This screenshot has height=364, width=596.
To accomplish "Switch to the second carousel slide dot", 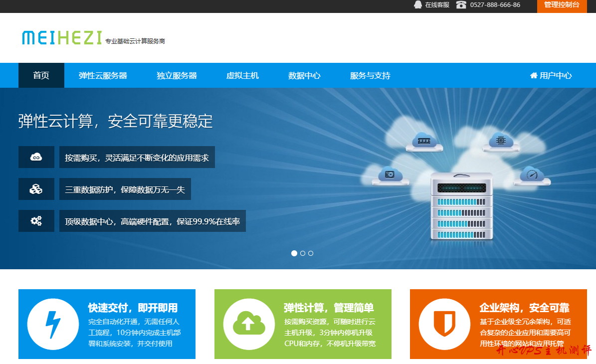I will [303, 253].
